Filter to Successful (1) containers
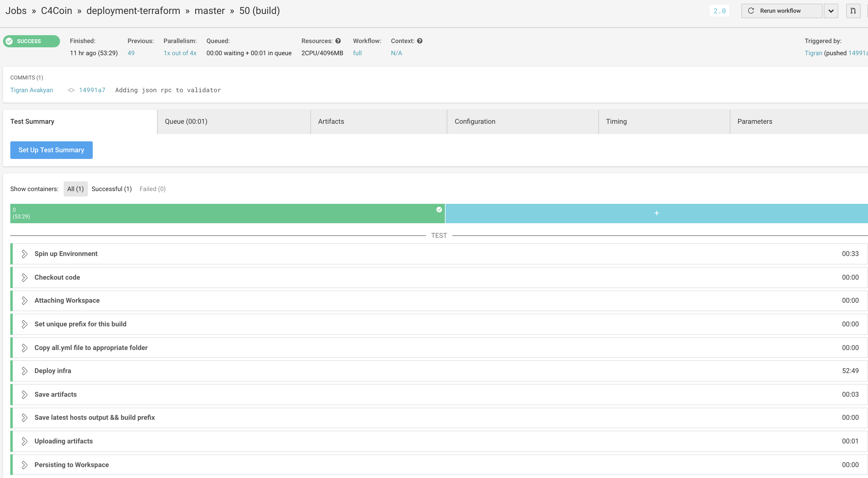This screenshot has width=868, height=478. click(x=112, y=189)
